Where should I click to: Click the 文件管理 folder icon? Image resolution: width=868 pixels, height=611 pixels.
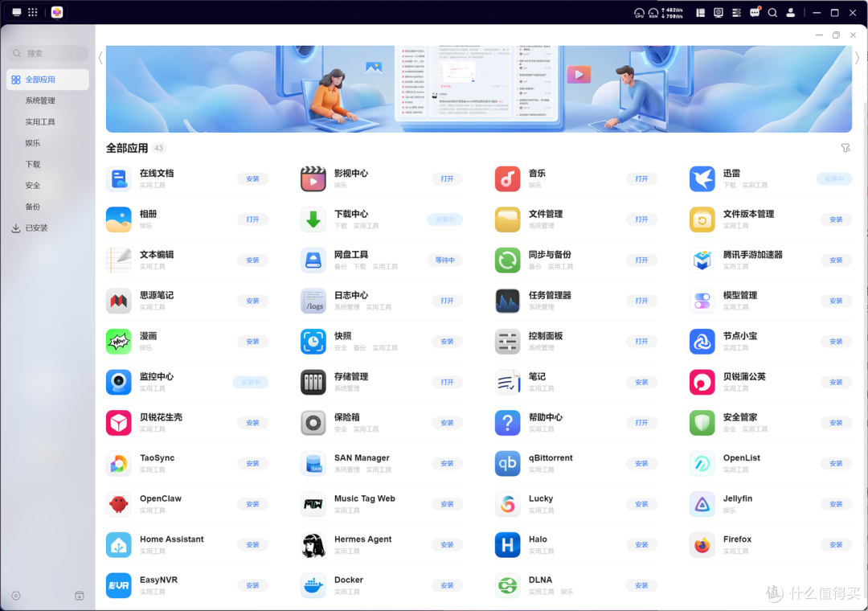508,219
